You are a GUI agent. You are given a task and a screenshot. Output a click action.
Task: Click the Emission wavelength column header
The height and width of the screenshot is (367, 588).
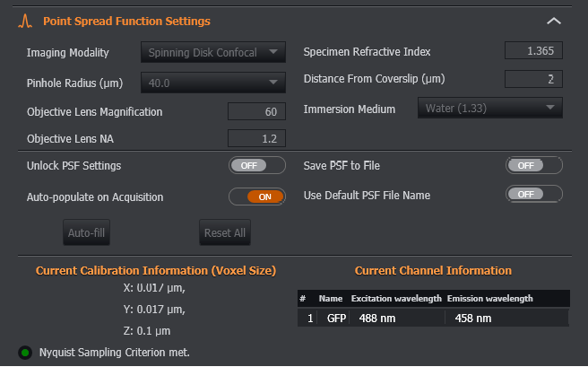(489, 298)
